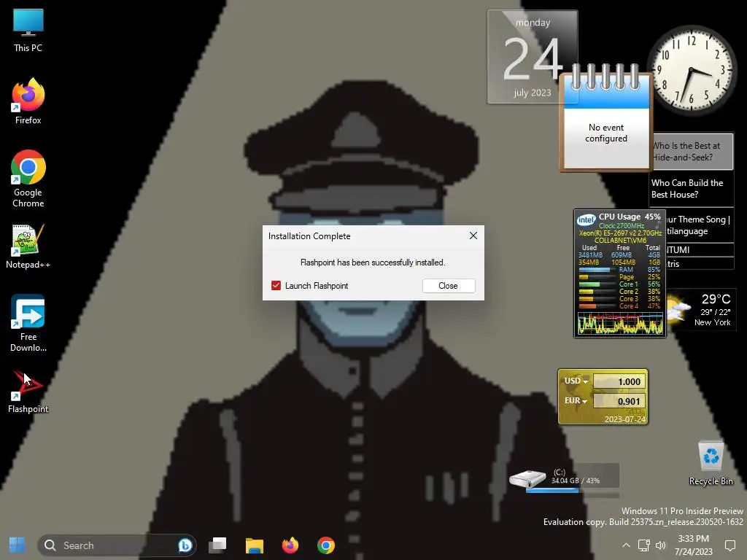Click the C: drive gadget icon
Screen dimensions: 747x560
(527, 478)
